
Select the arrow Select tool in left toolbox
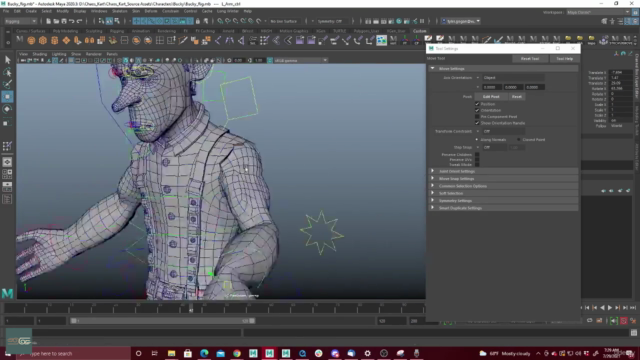[x=7, y=60]
